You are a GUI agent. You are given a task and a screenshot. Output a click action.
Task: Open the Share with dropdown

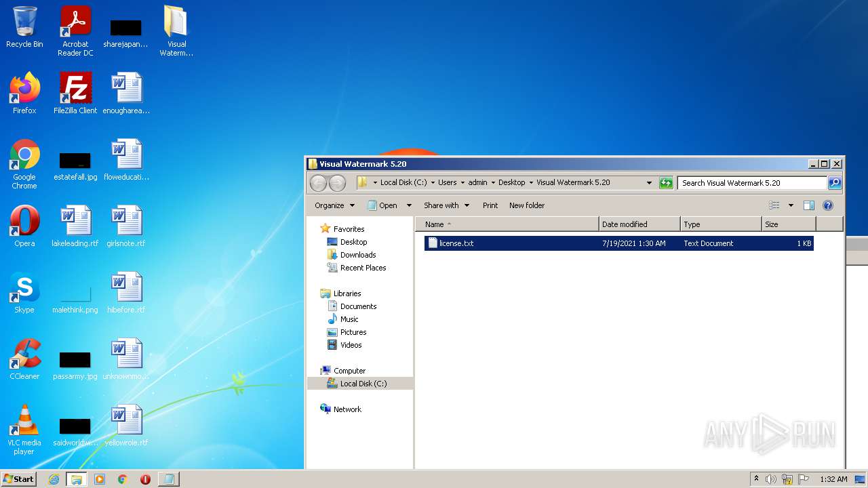pos(446,205)
